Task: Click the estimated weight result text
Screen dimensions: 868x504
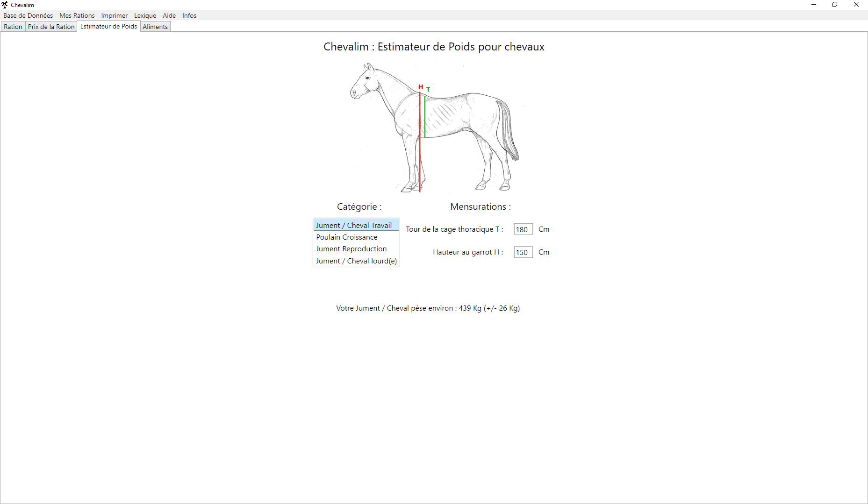Action: [x=428, y=308]
